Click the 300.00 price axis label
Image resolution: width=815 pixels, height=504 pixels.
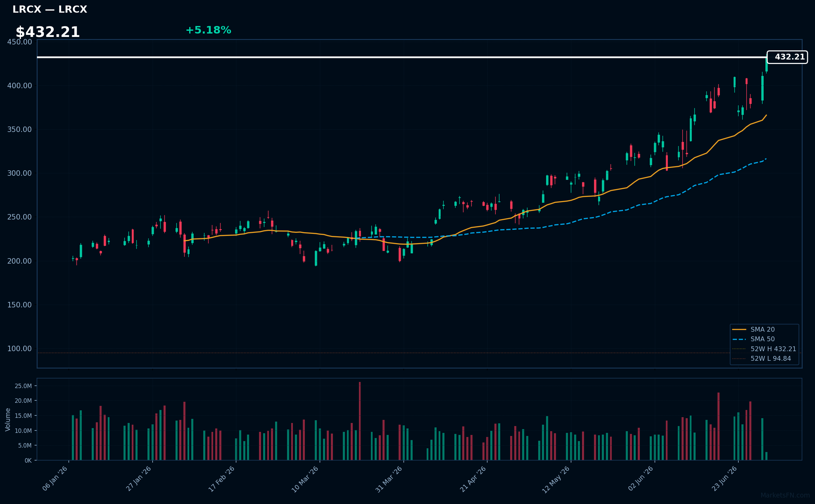pos(20,173)
